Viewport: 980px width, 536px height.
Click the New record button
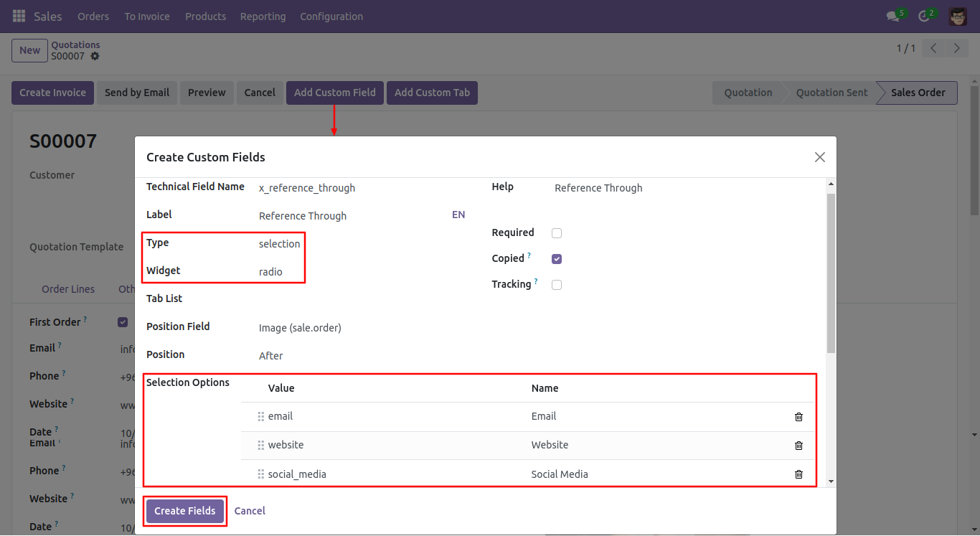pyautogui.click(x=29, y=50)
